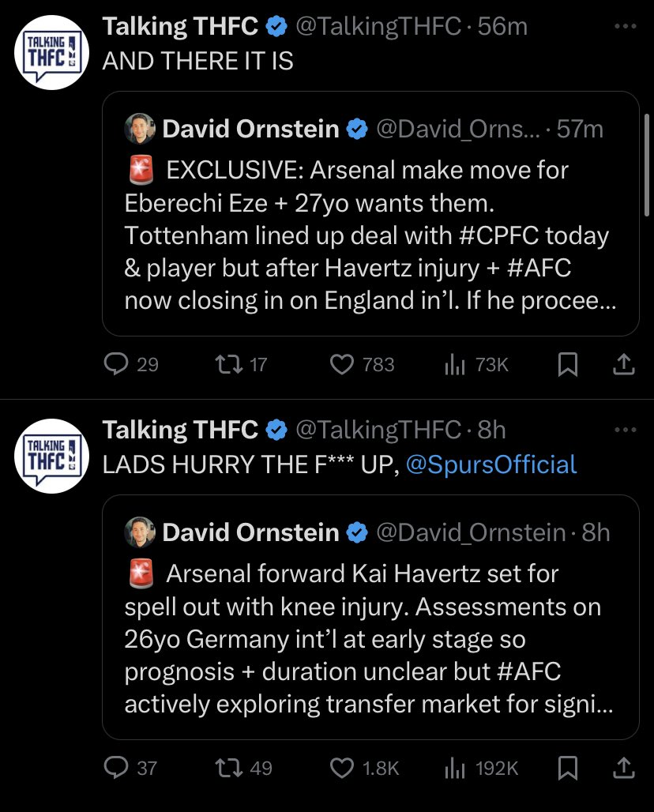Open quoted Ornstein tweet about Kai Havertz
654x812 pixels.
tap(370, 640)
